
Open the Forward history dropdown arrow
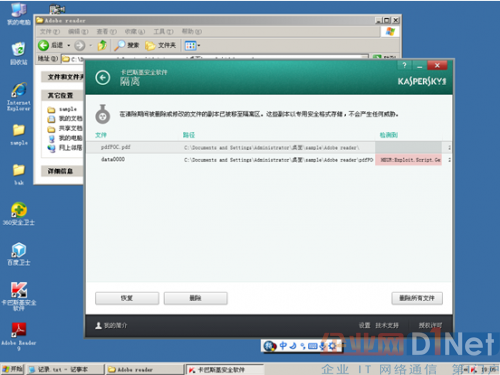[90, 45]
